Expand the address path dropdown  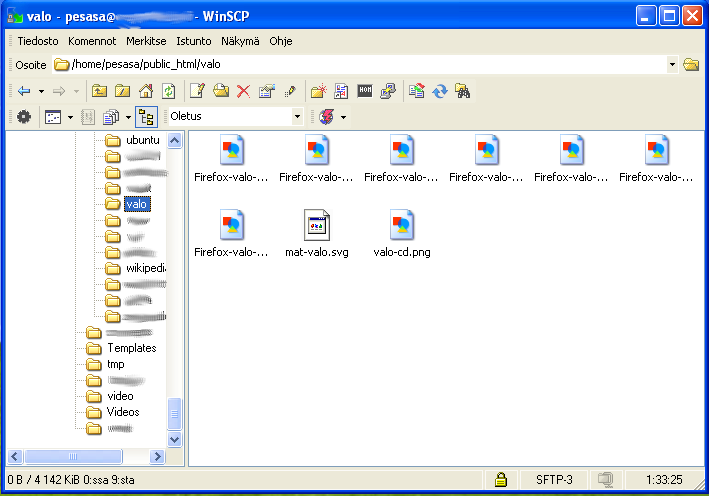coord(672,65)
